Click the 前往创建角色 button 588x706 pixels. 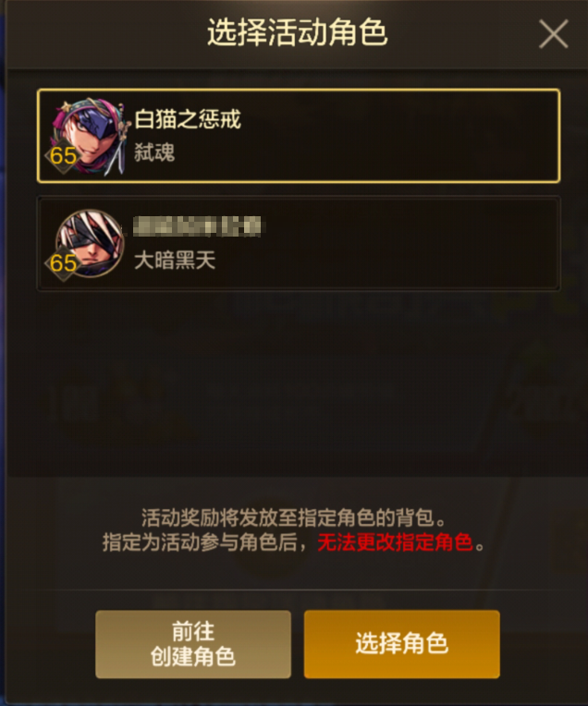coord(193,644)
